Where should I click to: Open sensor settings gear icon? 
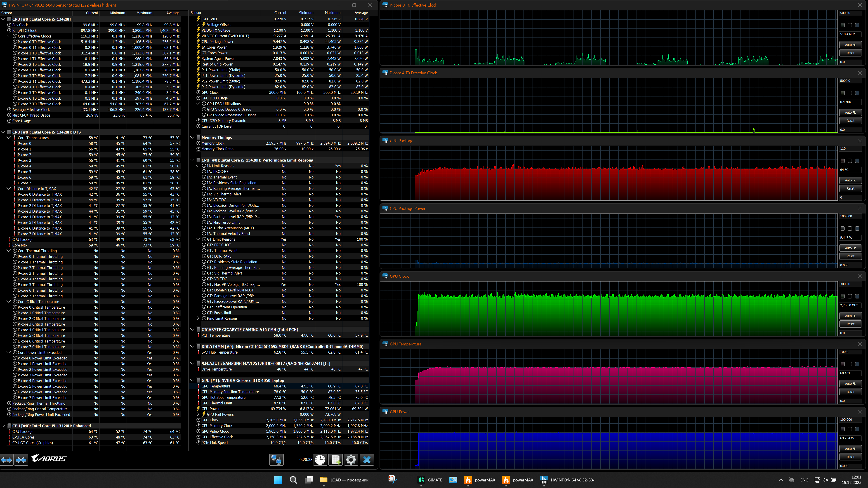coord(351,460)
